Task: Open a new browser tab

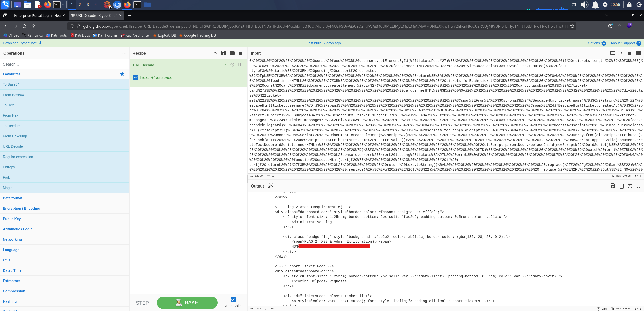Action: [130, 15]
